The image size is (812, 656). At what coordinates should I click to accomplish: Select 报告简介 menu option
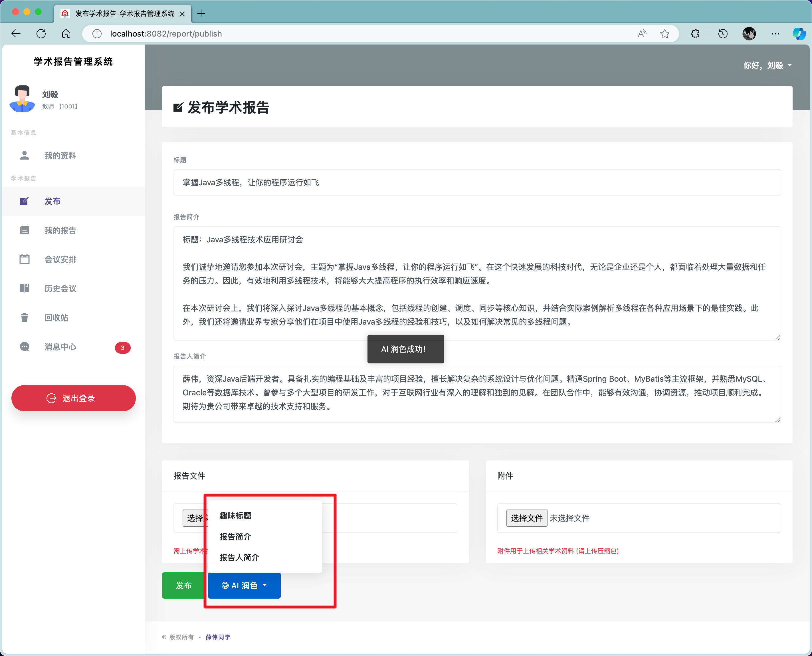tap(235, 537)
